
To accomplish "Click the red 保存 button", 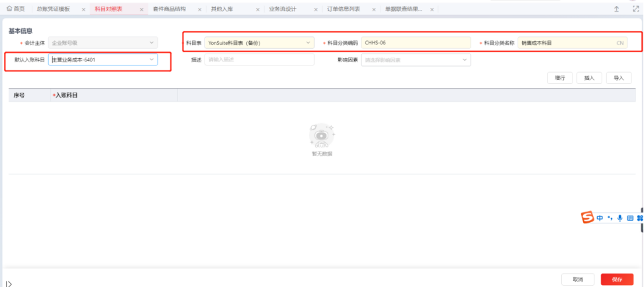I will pyautogui.click(x=617, y=279).
